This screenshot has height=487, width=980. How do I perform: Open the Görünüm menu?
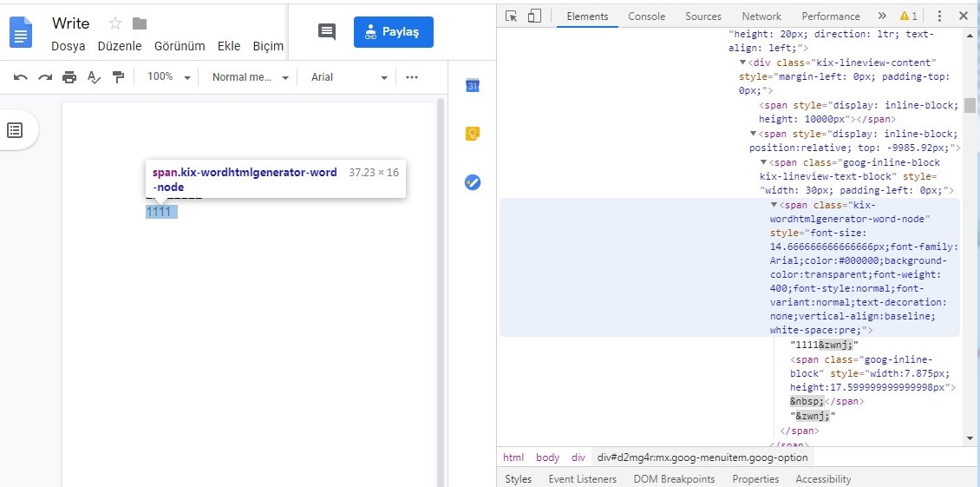180,46
